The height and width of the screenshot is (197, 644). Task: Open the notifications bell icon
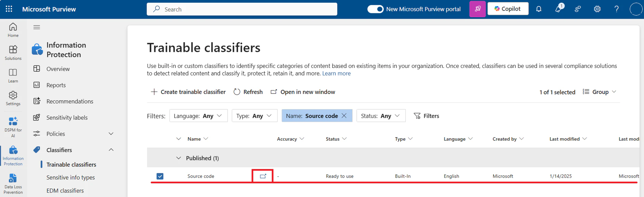(539, 9)
